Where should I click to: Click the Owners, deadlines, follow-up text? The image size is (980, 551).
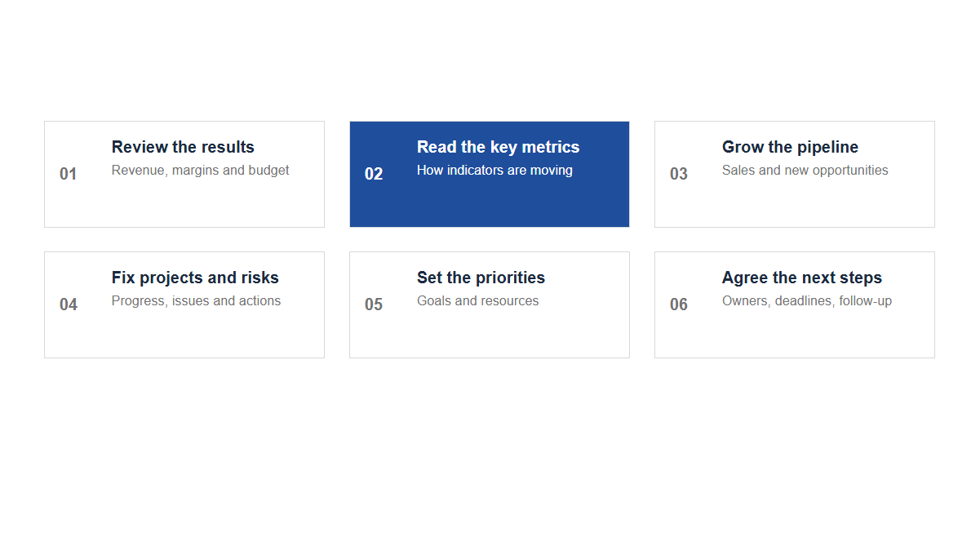[807, 301]
